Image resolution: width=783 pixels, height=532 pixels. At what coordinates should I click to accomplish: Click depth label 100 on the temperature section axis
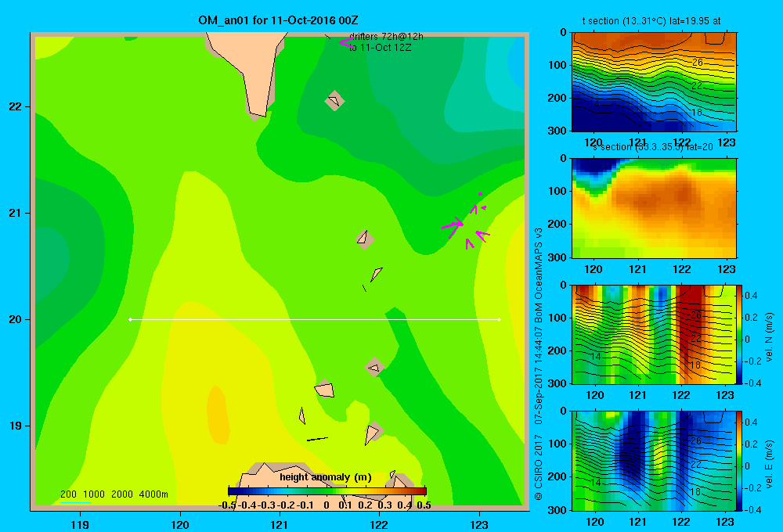(557, 65)
